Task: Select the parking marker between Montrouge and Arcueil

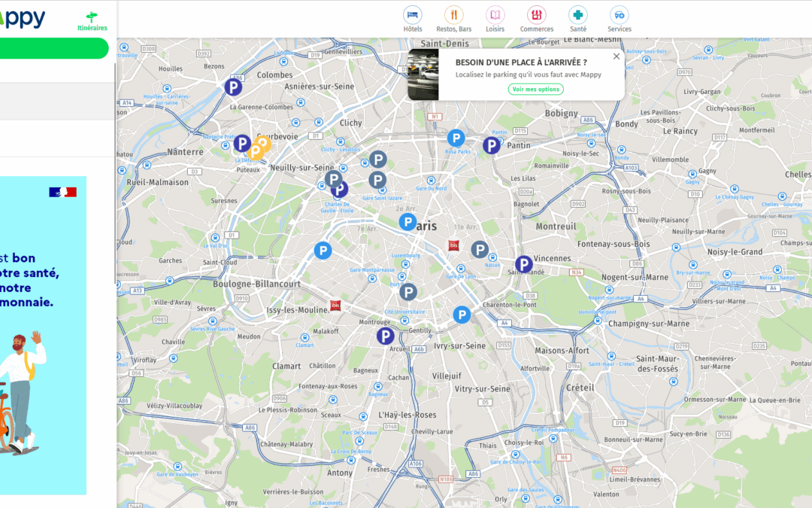Action: (385, 336)
